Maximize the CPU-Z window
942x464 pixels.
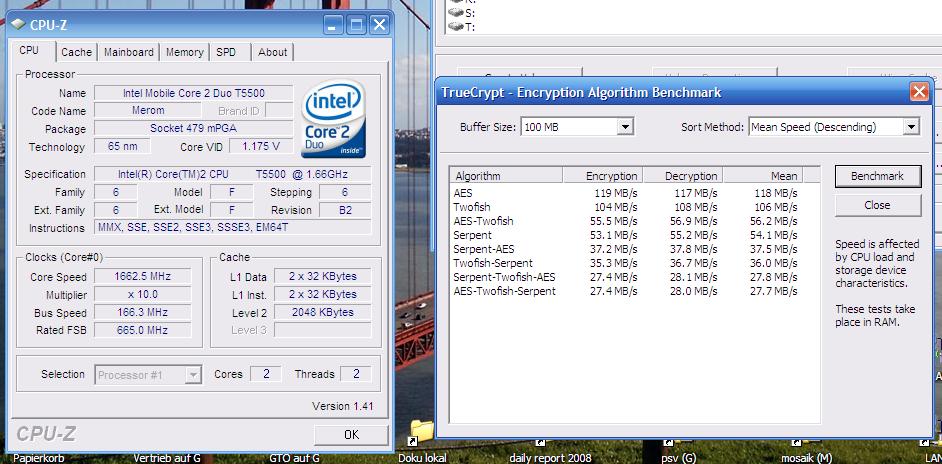coord(356,25)
